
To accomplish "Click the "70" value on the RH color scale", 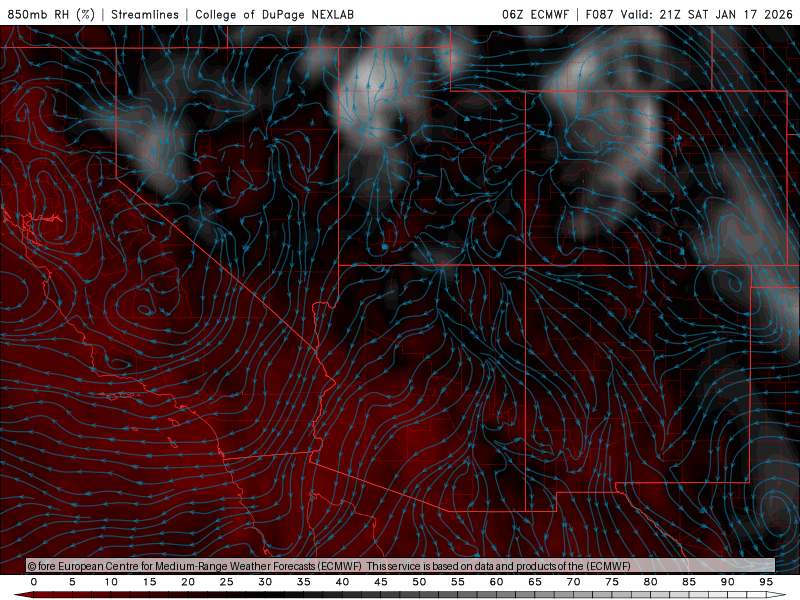I will tap(573, 582).
